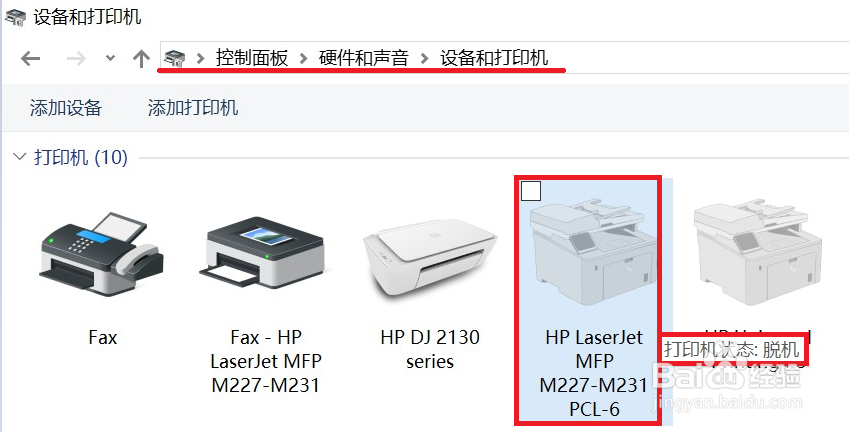Select the rightmost greyed-out HP printer icon

(758, 253)
